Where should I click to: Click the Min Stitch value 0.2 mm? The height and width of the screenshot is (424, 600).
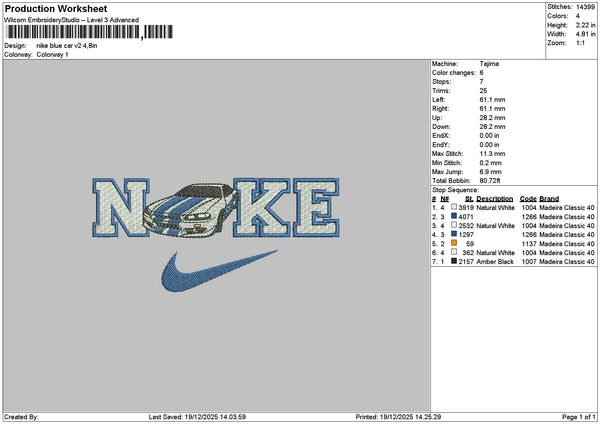pos(491,163)
